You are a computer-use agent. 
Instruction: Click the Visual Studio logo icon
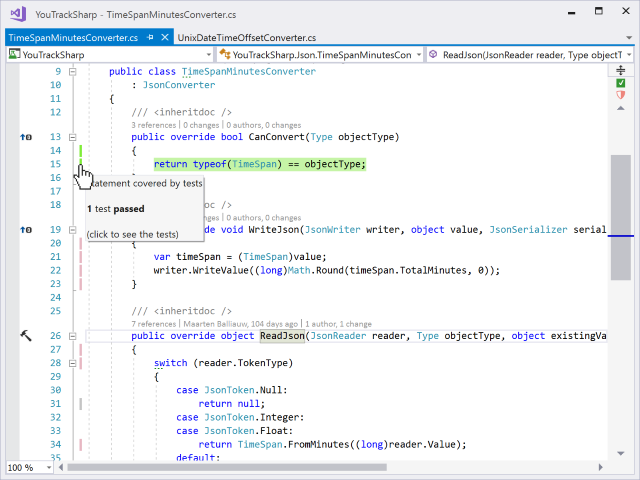tap(16, 15)
